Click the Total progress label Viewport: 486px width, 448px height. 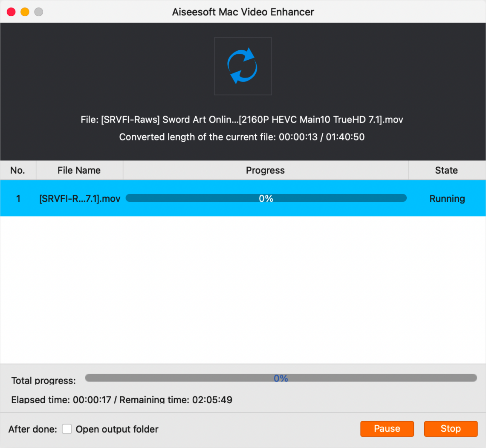[43, 380]
